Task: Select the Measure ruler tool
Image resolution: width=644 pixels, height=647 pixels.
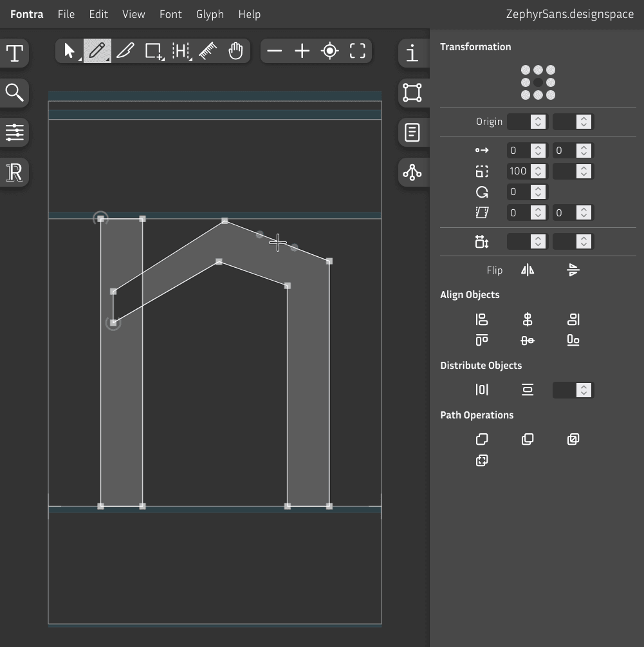Action: coord(208,51)
